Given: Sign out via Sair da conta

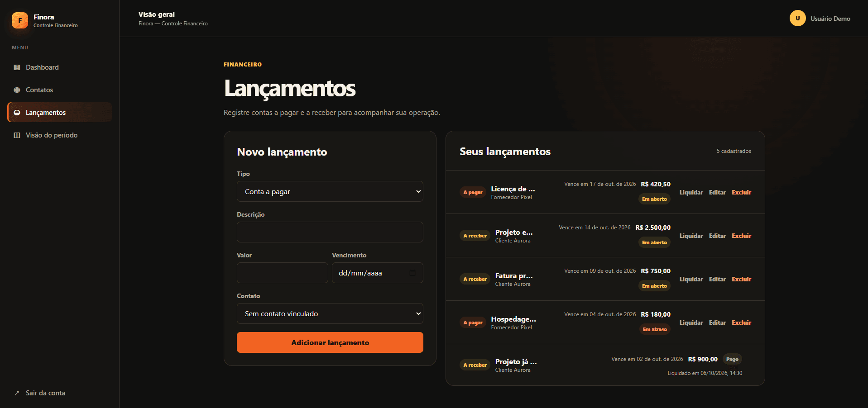Looking at the screenshot, I should pos(59,393).
